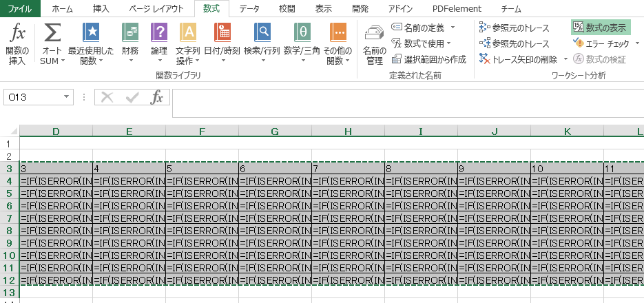This screenshot has height=303, width=644.
Task: Open the ファイル tab
Action: [x=21, y=9]
